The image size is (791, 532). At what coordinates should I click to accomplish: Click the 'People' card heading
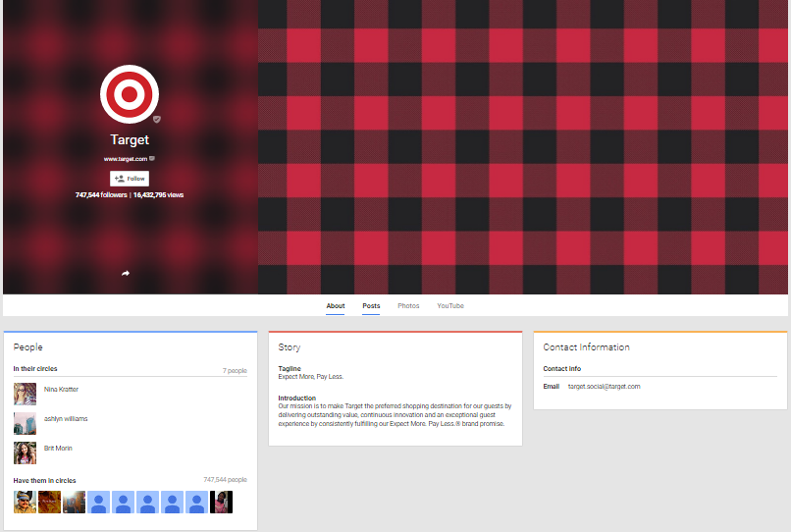click(27, 347)
